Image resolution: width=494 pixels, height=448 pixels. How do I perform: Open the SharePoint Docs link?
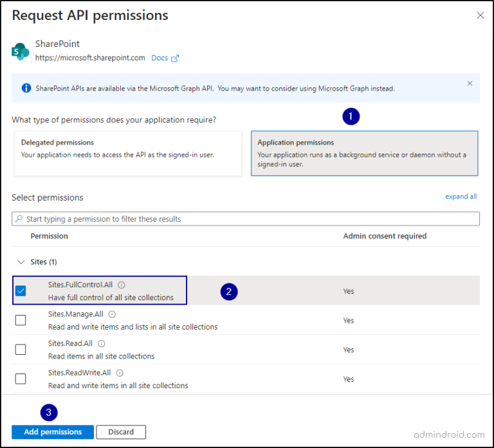pos(160,58)
